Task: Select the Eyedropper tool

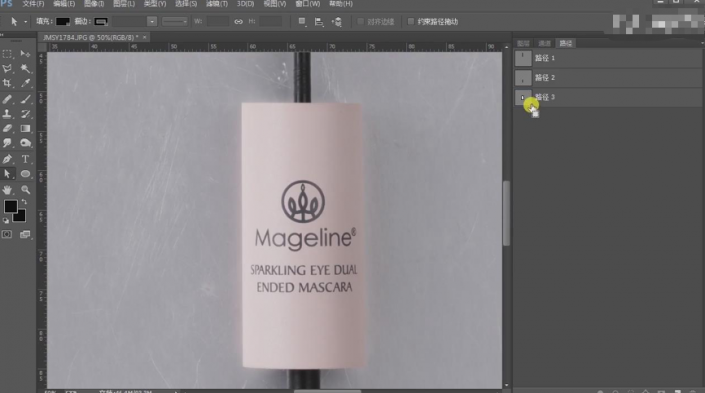Action: (25, 83)
